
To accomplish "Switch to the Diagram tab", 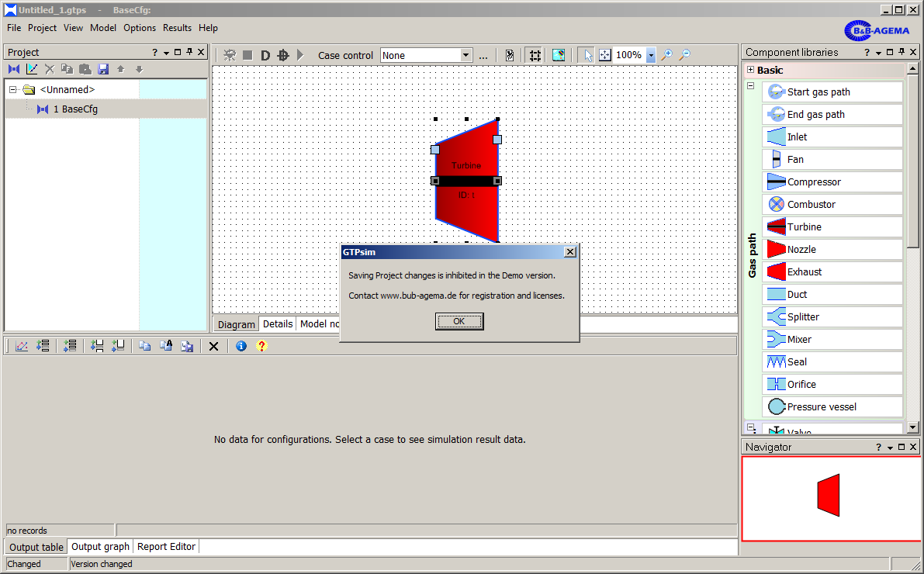I will [x=237, y=324].
